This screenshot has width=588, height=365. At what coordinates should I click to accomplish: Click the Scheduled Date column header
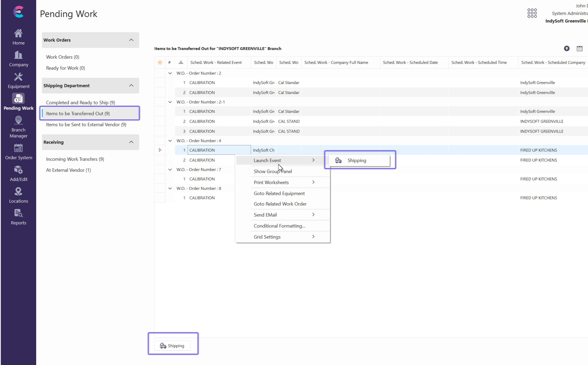[410, 62]
